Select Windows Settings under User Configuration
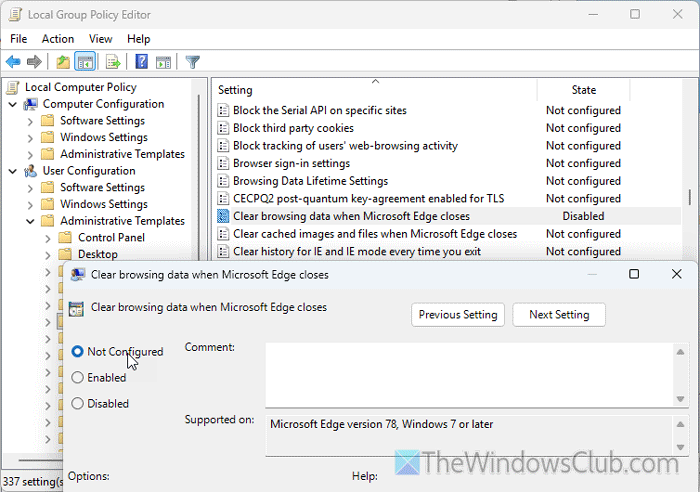 point(104,204)
